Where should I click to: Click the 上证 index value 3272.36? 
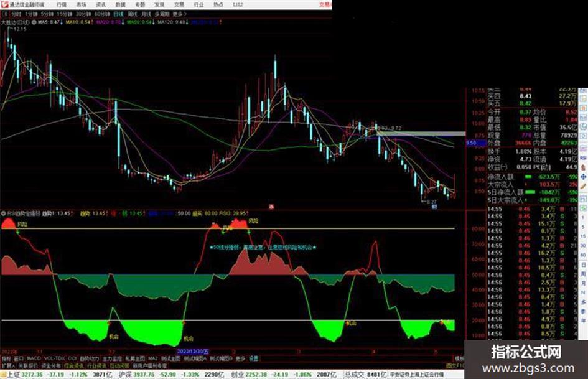click(x=32, y=375)
